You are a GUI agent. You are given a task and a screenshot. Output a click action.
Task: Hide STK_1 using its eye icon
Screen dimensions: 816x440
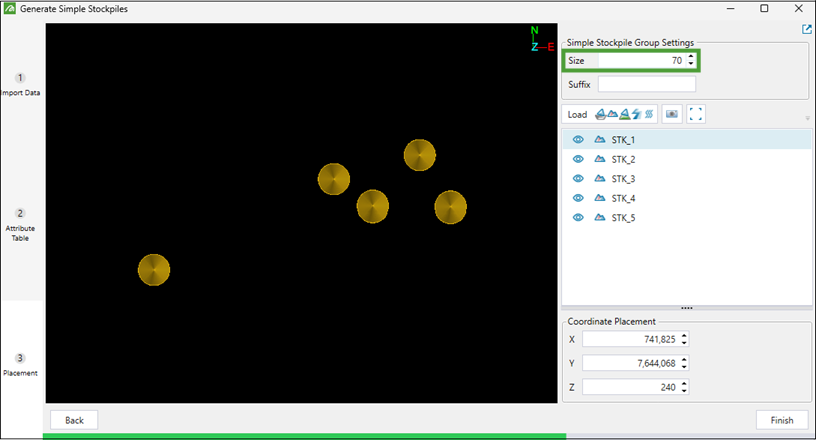pos(578,140)
